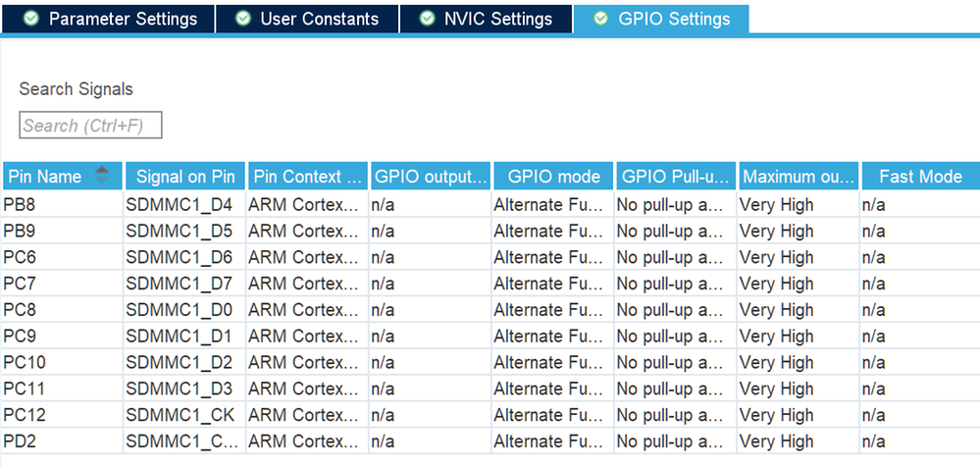Sort by Signal on Pin column header
The image size is (980, 468).
point(185,177)
